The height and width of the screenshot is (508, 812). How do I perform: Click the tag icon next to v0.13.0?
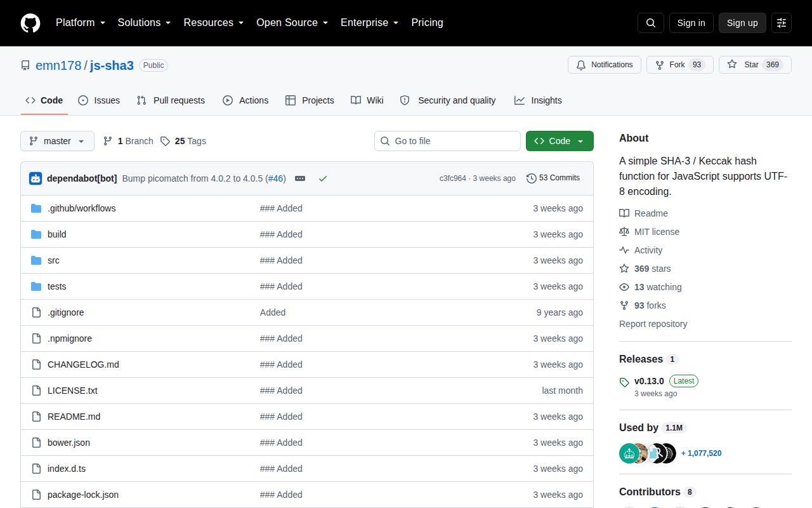[624, 382]
